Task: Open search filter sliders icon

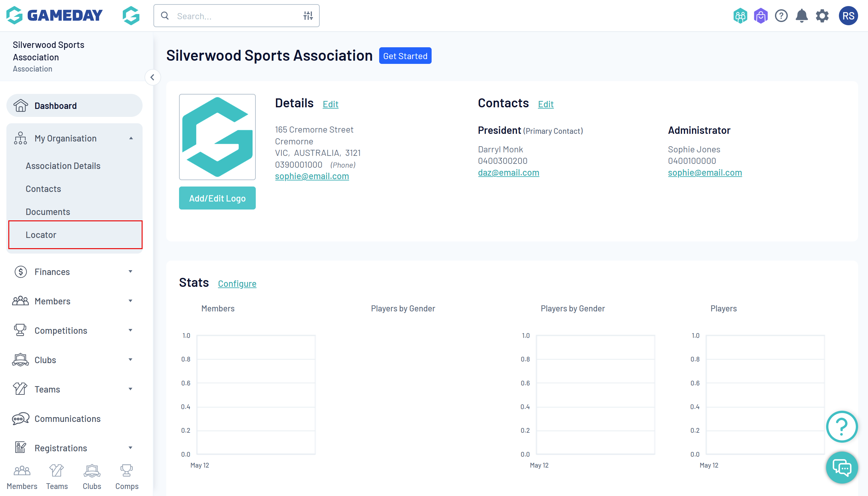Action: pos(308,16)
